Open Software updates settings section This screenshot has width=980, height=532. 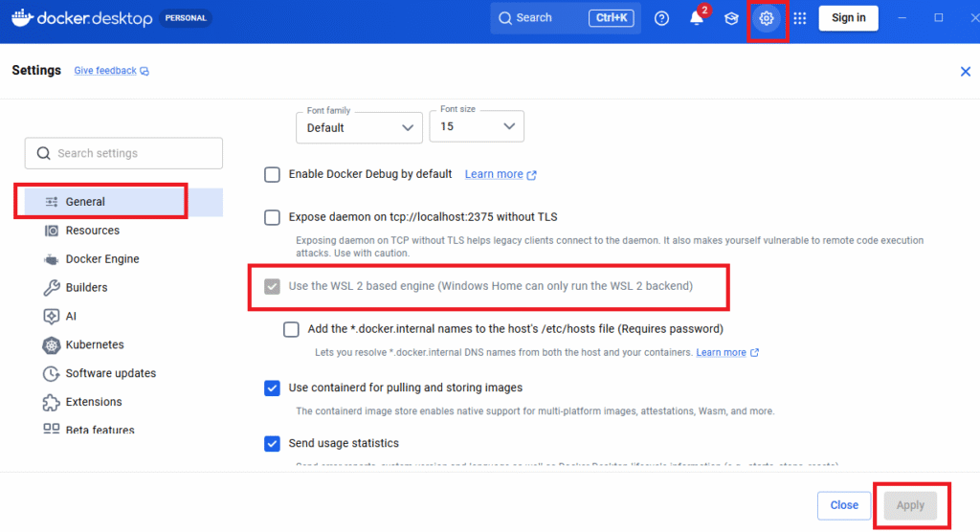pyautogui.click(x=123, y=373)
